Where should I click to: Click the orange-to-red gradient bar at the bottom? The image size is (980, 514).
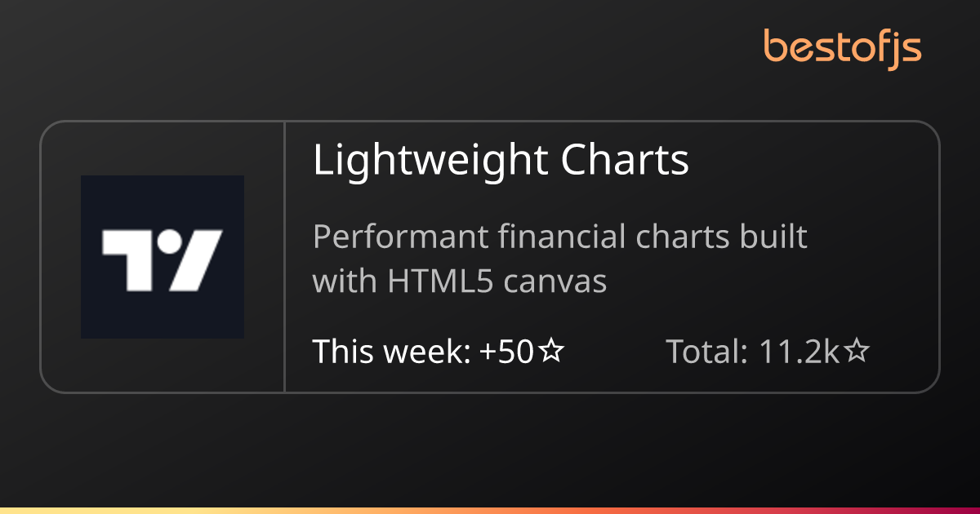(490, 511)
